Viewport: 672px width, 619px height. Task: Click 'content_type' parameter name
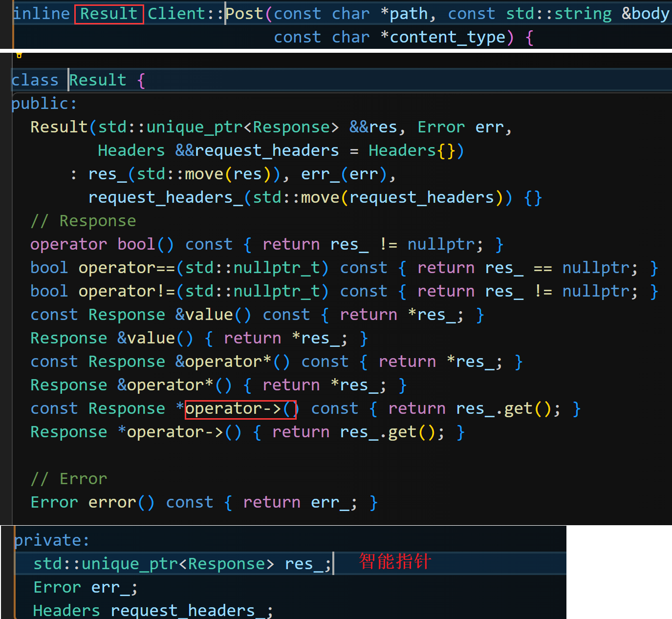click(448, 37)
